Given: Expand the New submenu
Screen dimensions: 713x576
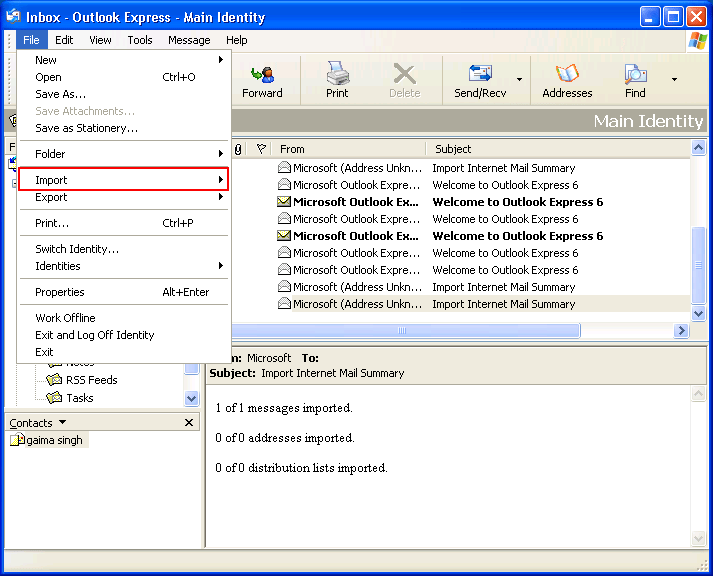Looking at the screenshot, I should coord(123,60).
